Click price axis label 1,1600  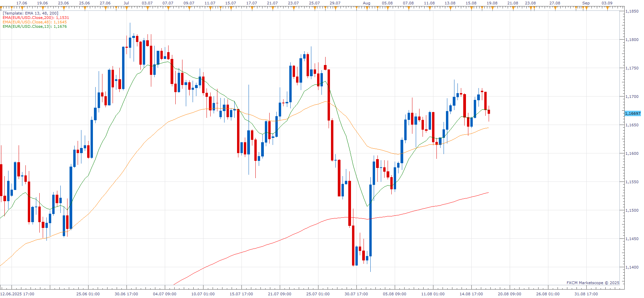tap(632, 153)
